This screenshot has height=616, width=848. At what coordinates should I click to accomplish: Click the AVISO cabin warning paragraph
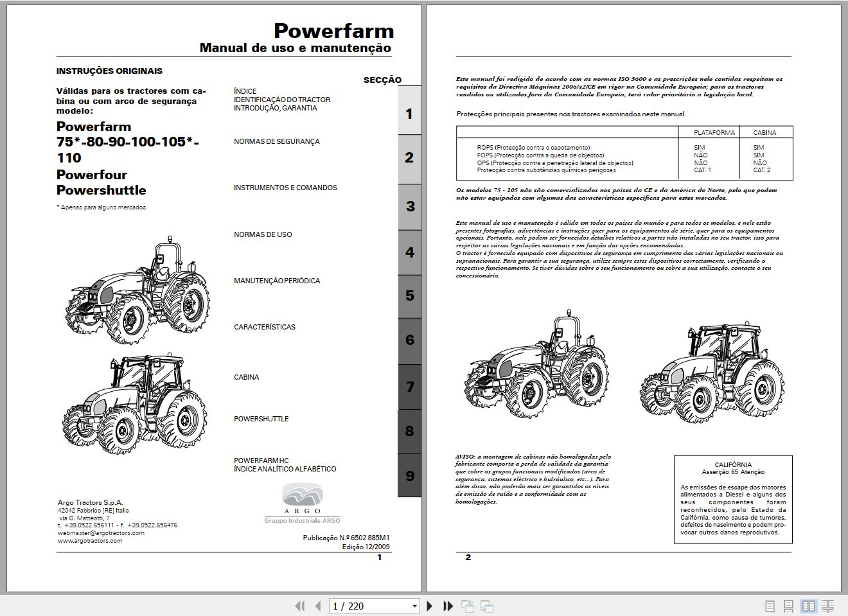point(533,479)
